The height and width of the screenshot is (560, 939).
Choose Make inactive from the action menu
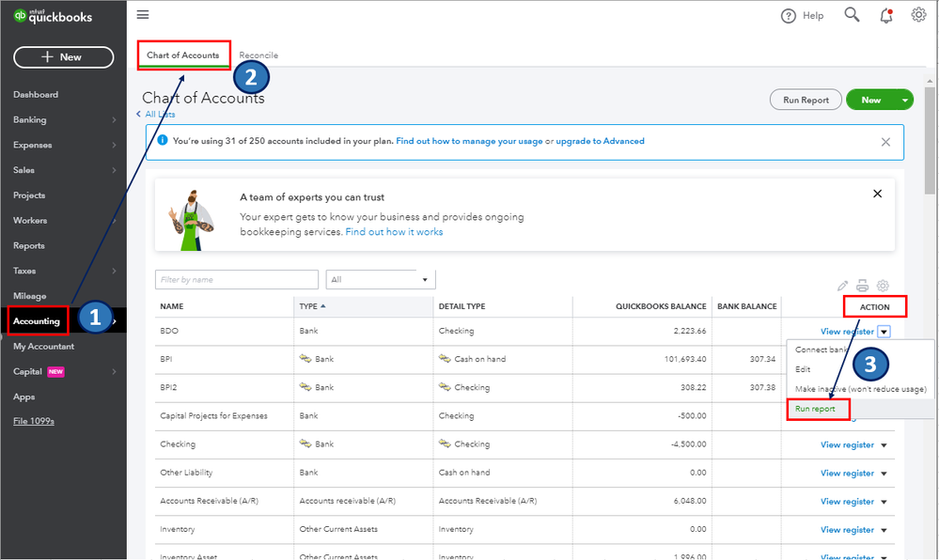tap(861, 389)
